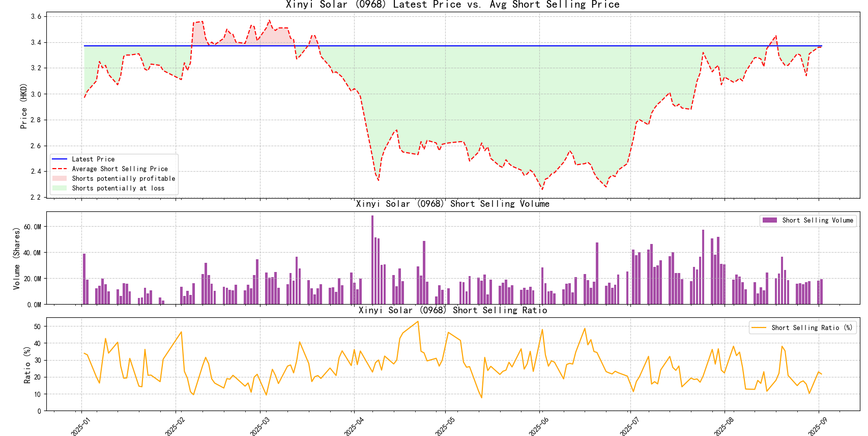Click the red dashed Average Short Selling Price legend marker
Screen dimensions: 868x436
click(60, 169)
